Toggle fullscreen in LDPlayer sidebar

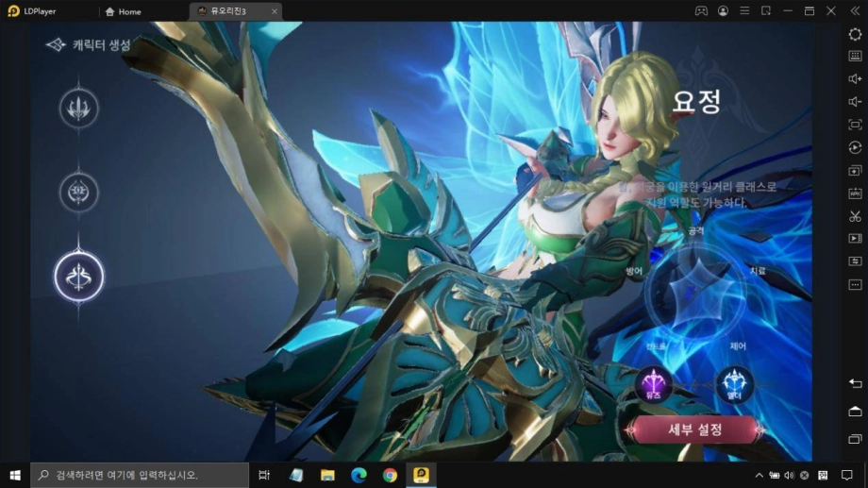coord(856,125)
